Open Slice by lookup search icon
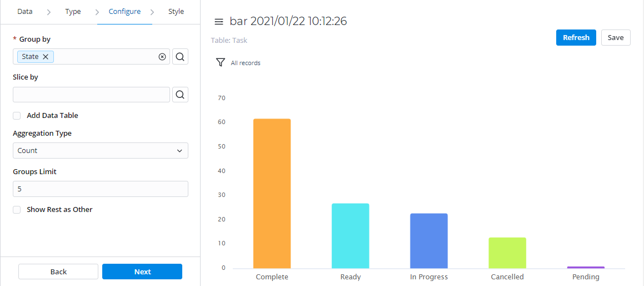 (180, 95)
